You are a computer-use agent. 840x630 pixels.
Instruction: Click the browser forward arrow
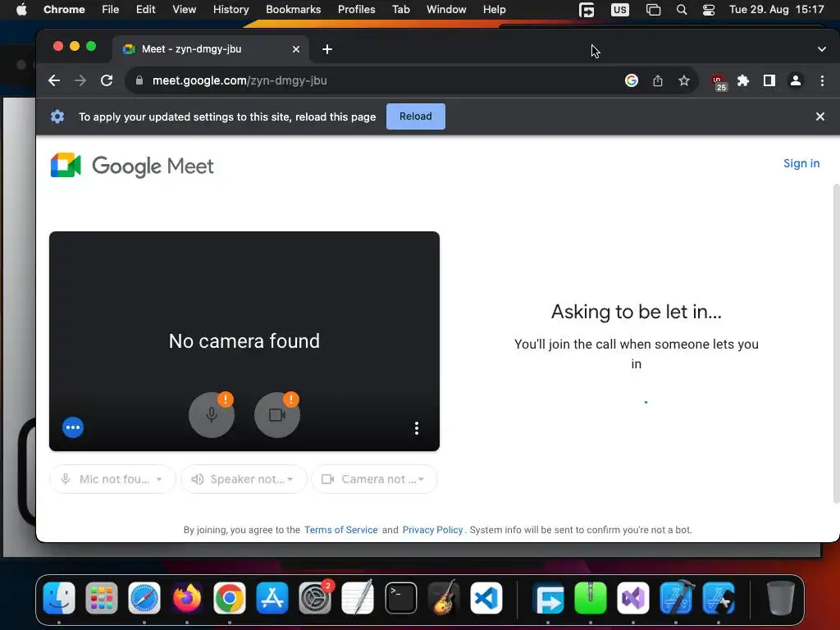(x=80, y=80)
